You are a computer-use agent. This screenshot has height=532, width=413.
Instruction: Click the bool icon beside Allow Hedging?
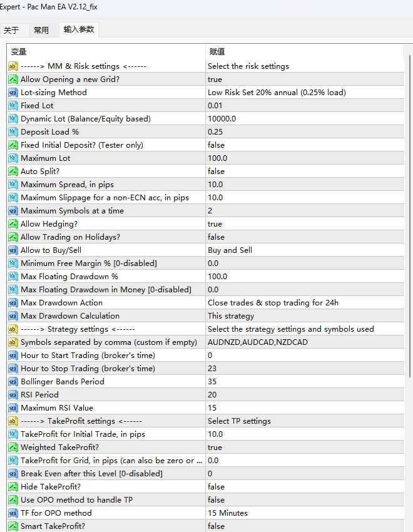point(13,224)
